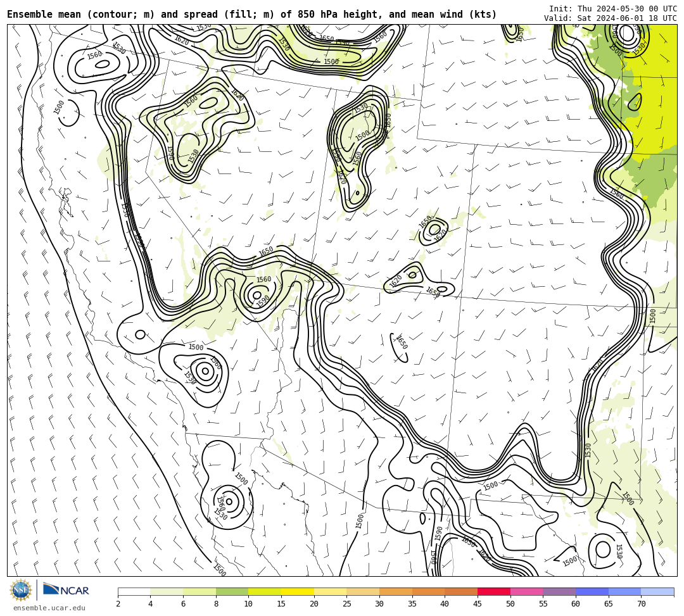Pick the medium green 8–10 m colorbar segment
This screenshot has width=684, height=616.
232,591
